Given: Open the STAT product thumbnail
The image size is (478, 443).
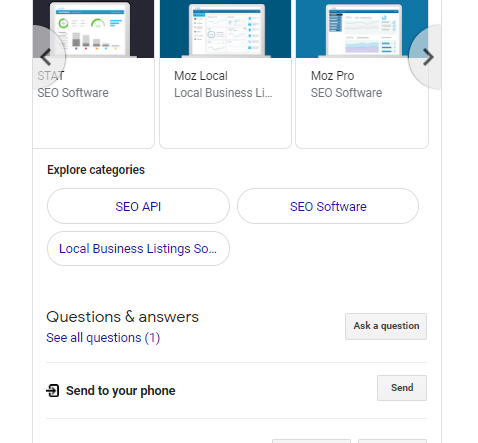Looking at the screenshot, I should coord(94,29).
